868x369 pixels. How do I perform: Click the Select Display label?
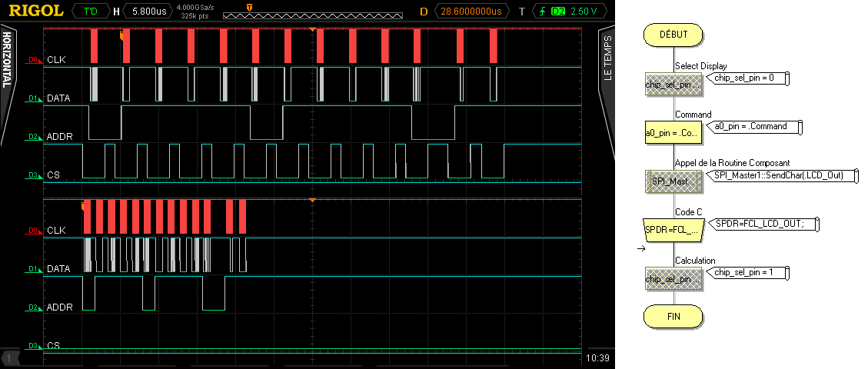coord(701,66)
